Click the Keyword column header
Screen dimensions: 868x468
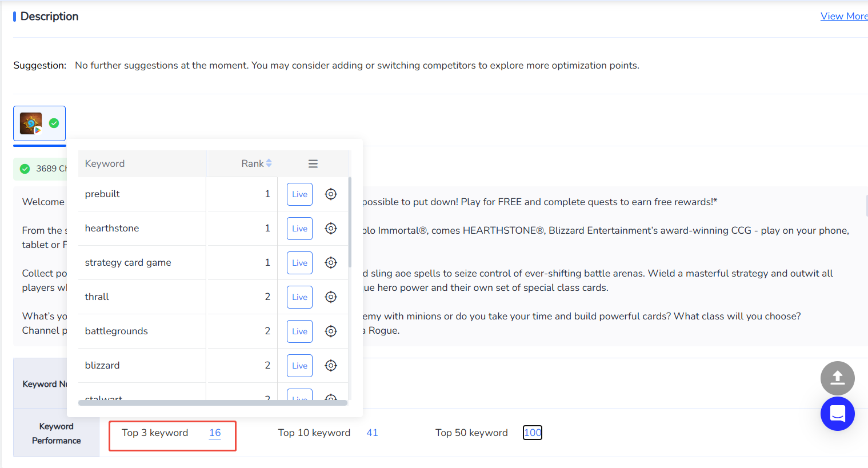[x=142, y=163]
